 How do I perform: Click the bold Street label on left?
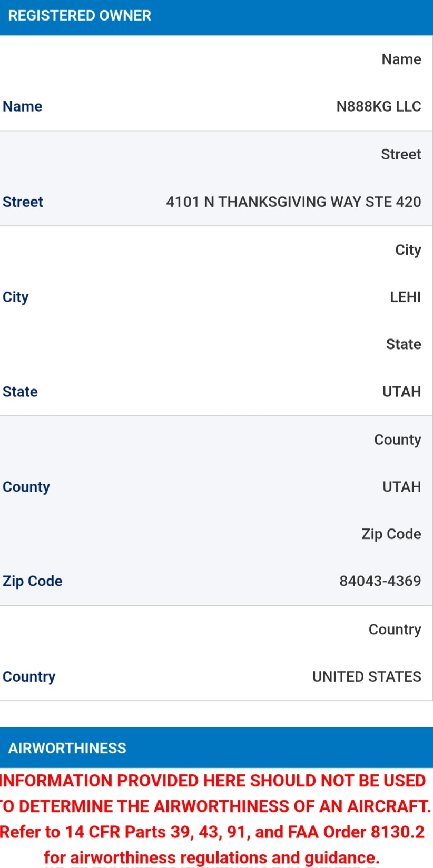[x=23, y=202]
